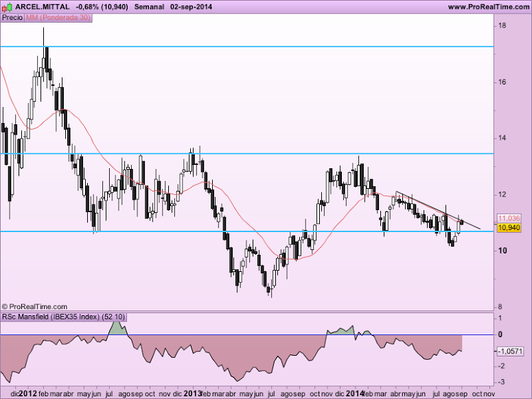Viewport: 532px width, 399px height.
Task: Click the © ProRealTime.com copyright text
Action: [x=34, y=307]
